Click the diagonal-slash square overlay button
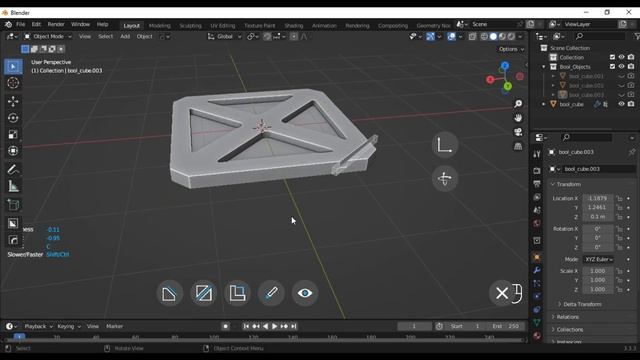The image size is (640, 360). [x=203, y=293]
